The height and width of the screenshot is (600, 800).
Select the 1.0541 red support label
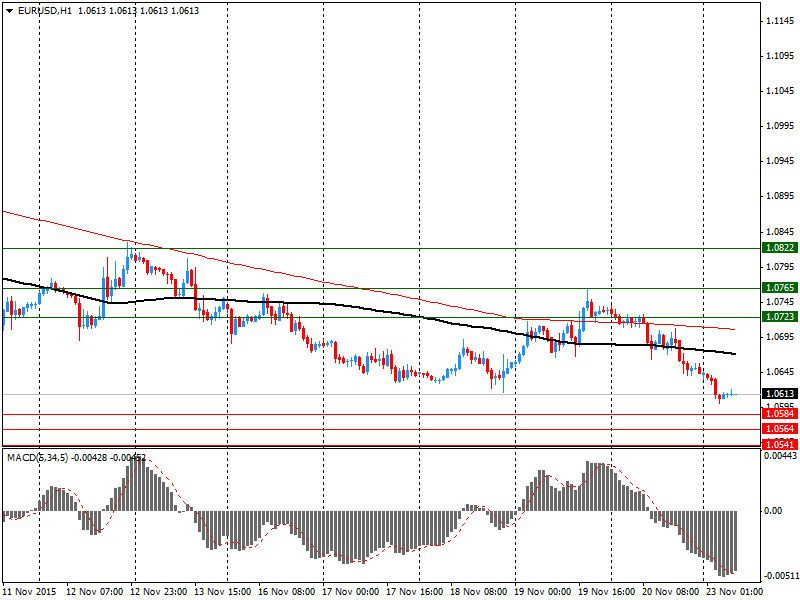pos(780,445)
